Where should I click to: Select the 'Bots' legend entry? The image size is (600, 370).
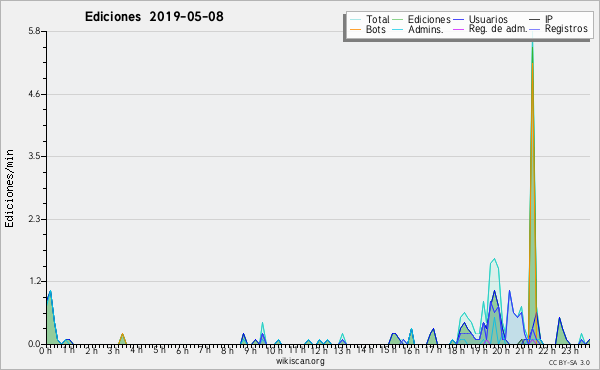(x=368, y=29)
